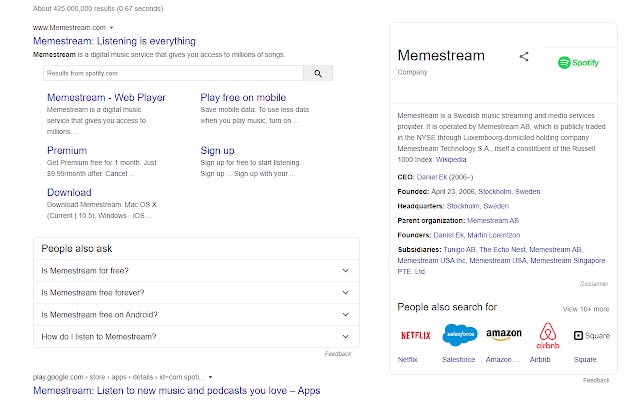The image size is (640, 400).
Task: Expand 'How do I listen to Memestream?' question
Action: click(x=196, y=337)
